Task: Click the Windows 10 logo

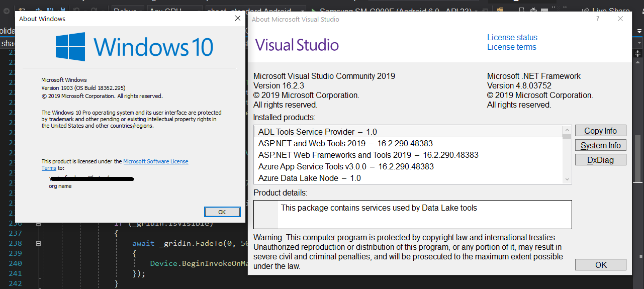Action: click(x=70, y=47)
